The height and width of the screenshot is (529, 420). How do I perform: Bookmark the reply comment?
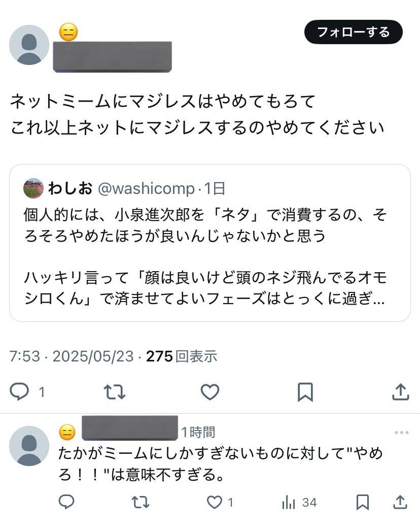362,502
